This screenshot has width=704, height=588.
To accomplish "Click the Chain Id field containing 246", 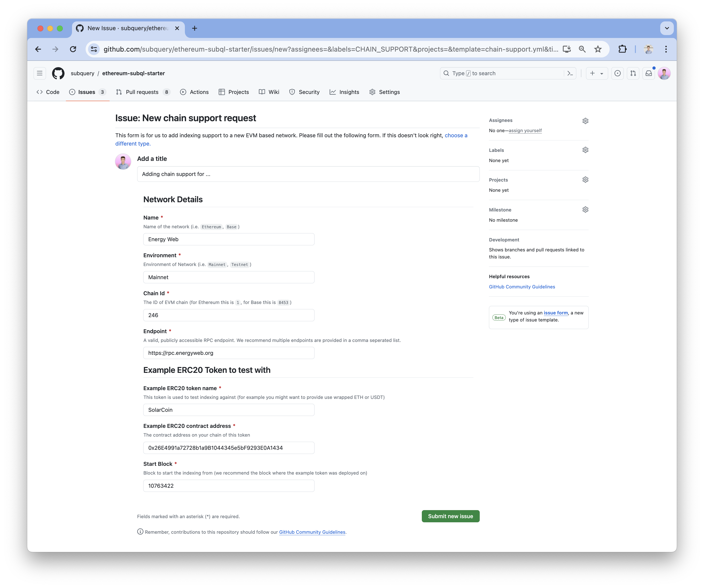I will 229,315.
